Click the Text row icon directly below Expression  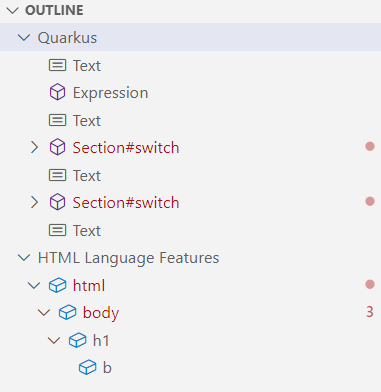pos(57,120)
